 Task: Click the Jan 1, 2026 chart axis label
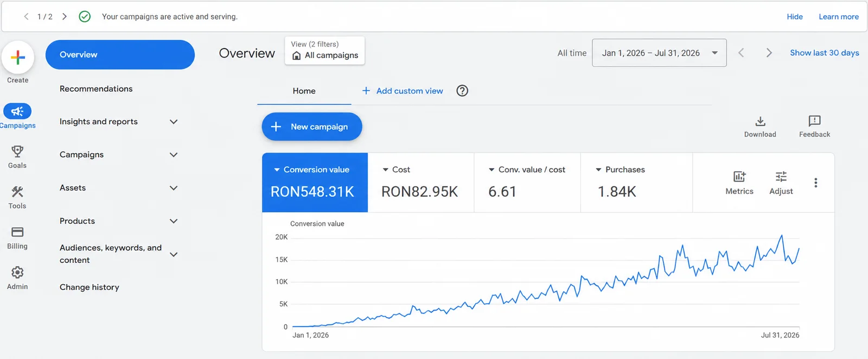coord(310,335)
